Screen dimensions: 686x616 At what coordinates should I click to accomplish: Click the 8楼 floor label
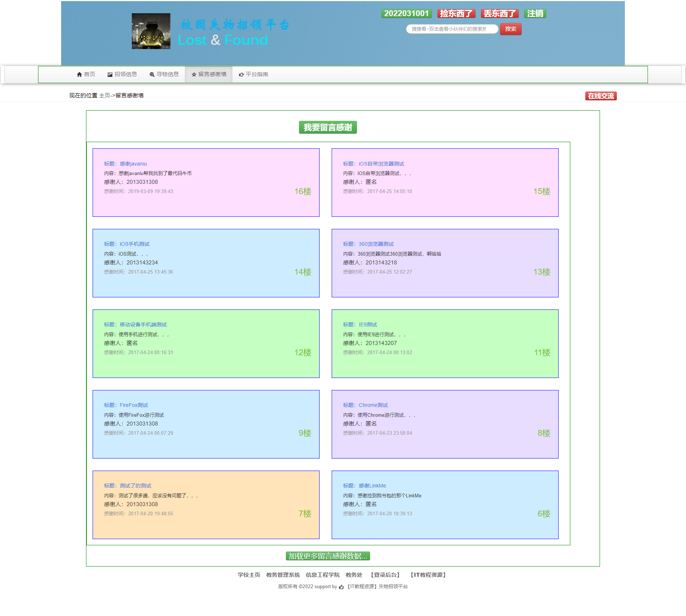click(544, 433)
